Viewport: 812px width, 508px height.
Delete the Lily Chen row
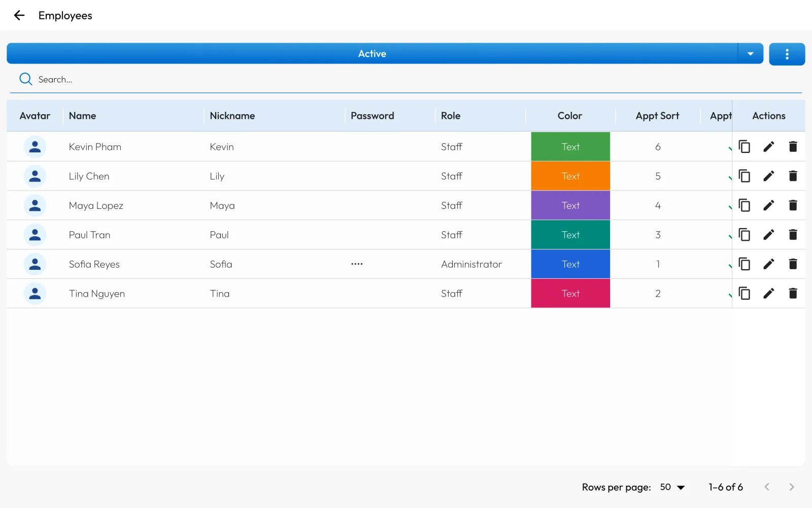pyautogui.click(x=793, y=176)
